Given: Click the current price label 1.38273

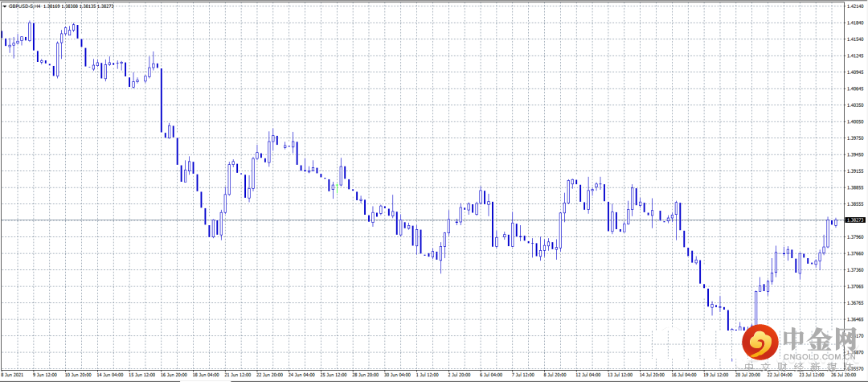Looking at the screenshot, I should (x=856, y=220).
